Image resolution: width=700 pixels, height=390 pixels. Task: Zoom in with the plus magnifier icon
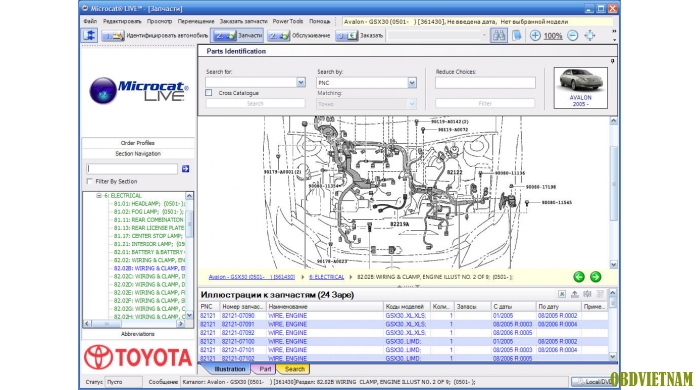[x=535, y=35]
